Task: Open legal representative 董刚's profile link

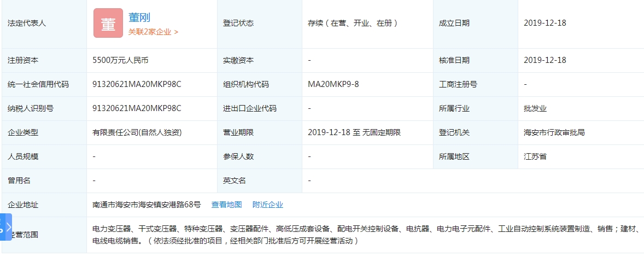Action: (x=139, y=18)
